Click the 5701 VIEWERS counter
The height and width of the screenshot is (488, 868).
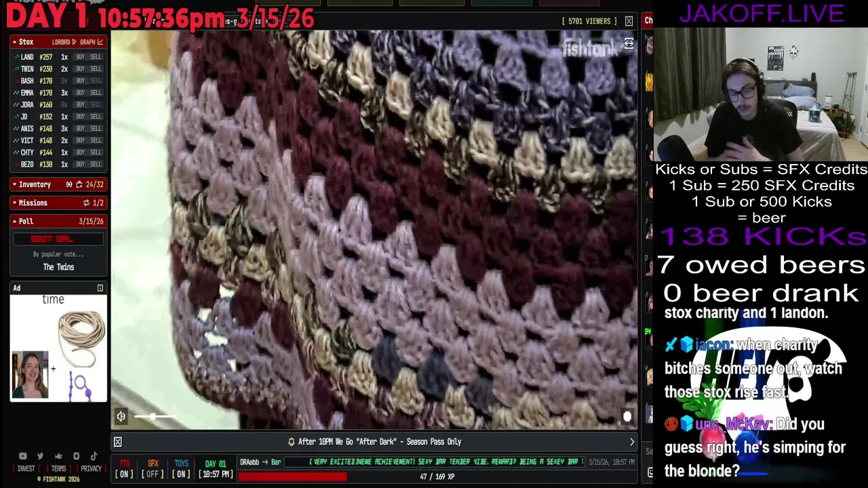589,22
